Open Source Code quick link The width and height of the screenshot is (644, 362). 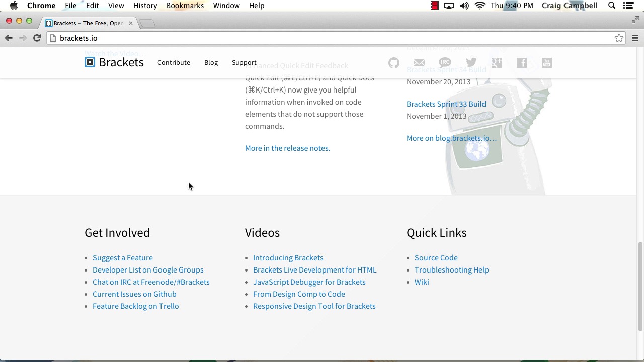click(436, 258)
